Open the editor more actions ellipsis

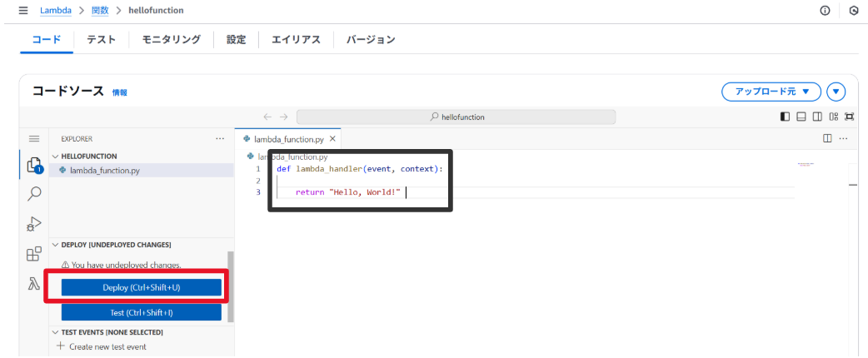click(x=844, y=138)
